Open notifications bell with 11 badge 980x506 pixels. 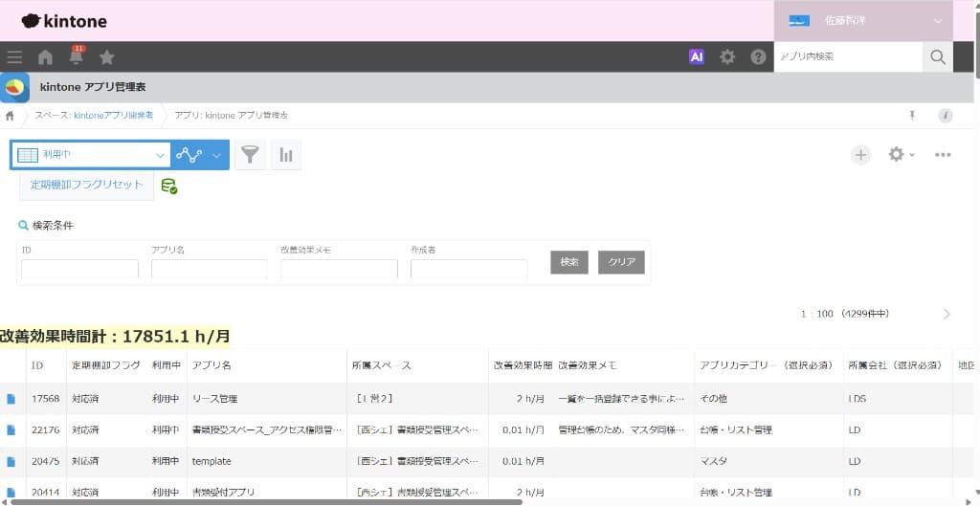tap(77, 56)
